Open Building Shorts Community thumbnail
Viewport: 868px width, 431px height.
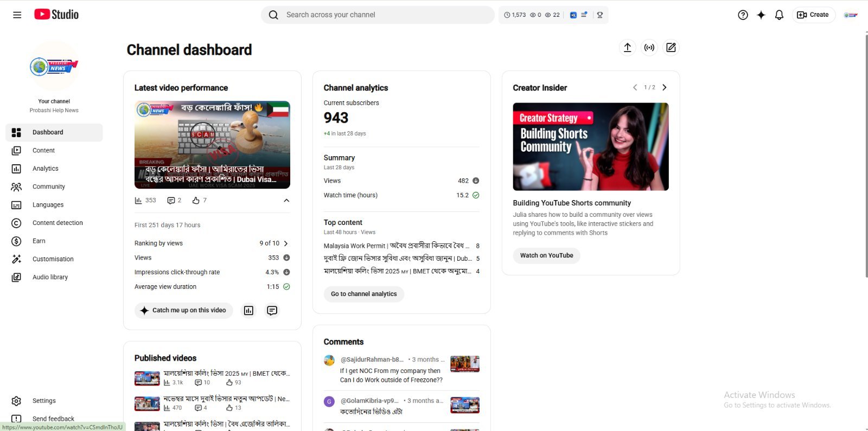coord(591,147)
